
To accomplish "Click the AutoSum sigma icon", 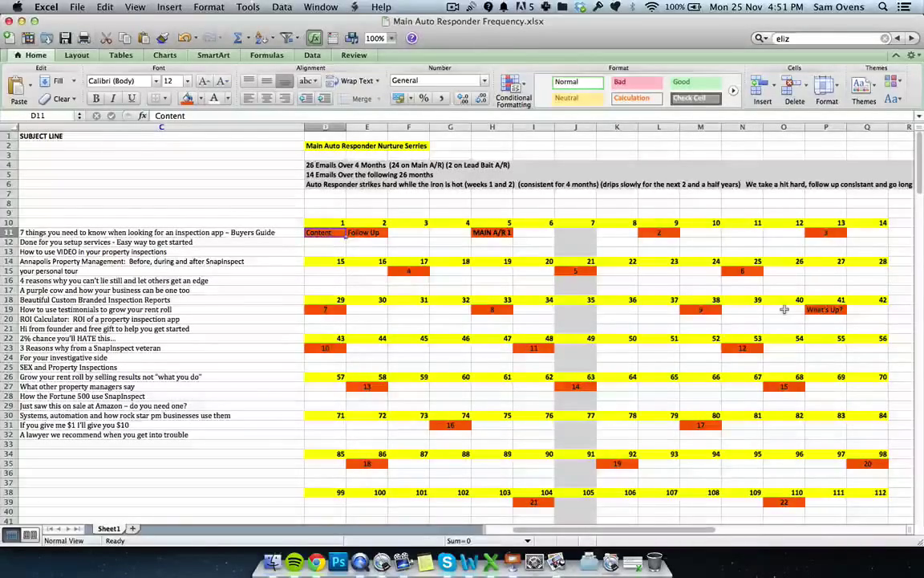I will [237, 39].
